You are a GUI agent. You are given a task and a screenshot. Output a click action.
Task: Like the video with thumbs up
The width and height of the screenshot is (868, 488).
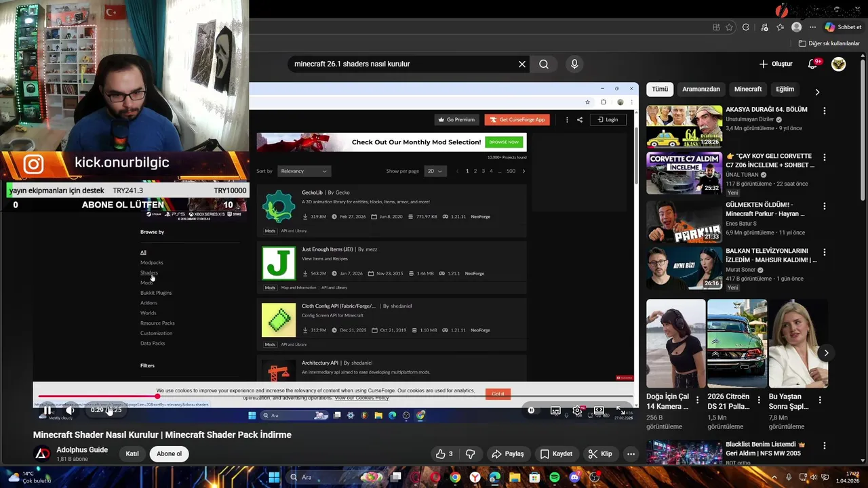pyautogui.click(x=445, y=454)
